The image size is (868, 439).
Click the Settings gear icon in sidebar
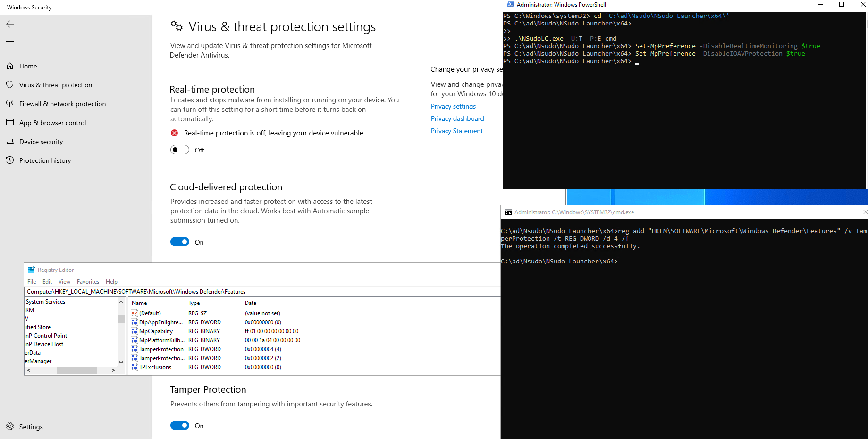10,427
